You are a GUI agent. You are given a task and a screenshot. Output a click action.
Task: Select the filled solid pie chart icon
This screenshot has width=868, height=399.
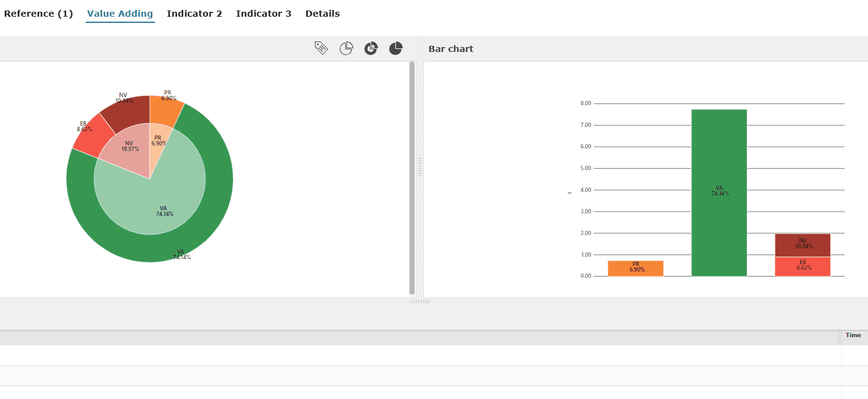[396, 48]
